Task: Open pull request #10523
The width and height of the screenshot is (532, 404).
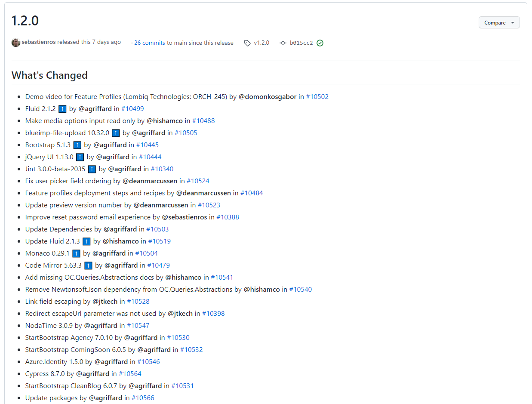Action: pos(209,205)
